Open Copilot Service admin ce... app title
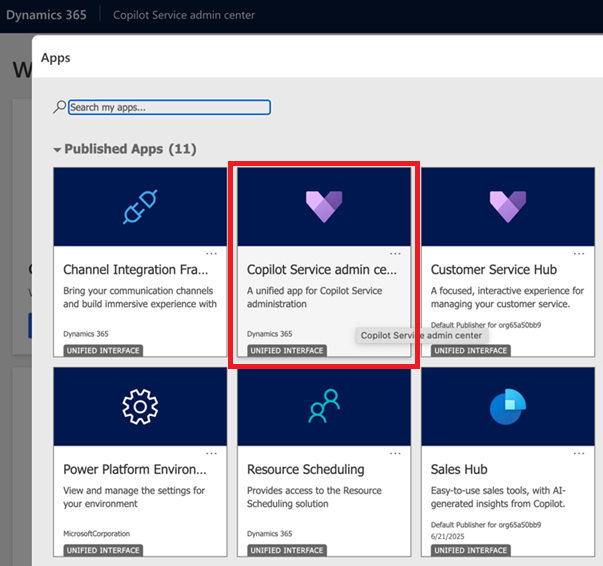 [321, 270]
